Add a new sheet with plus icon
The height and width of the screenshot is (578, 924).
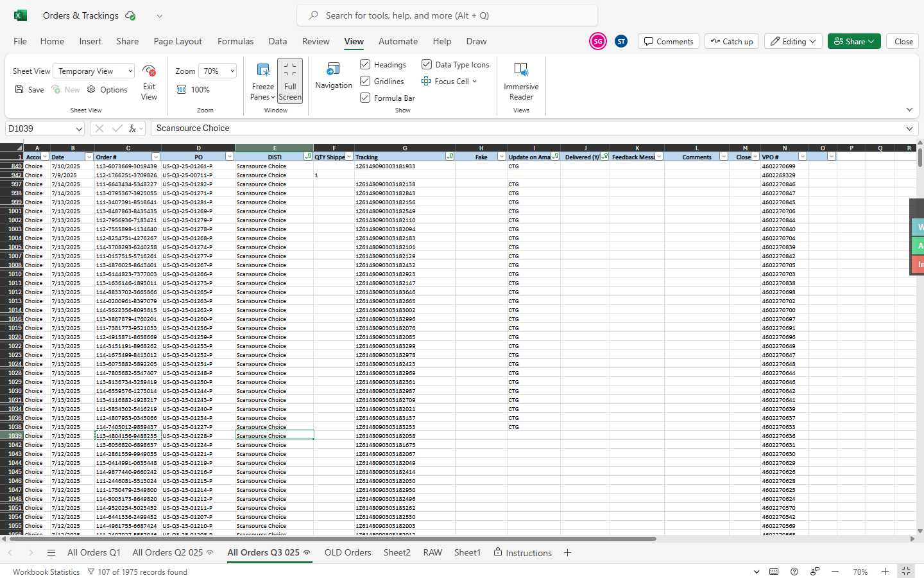tap(567, 553)
